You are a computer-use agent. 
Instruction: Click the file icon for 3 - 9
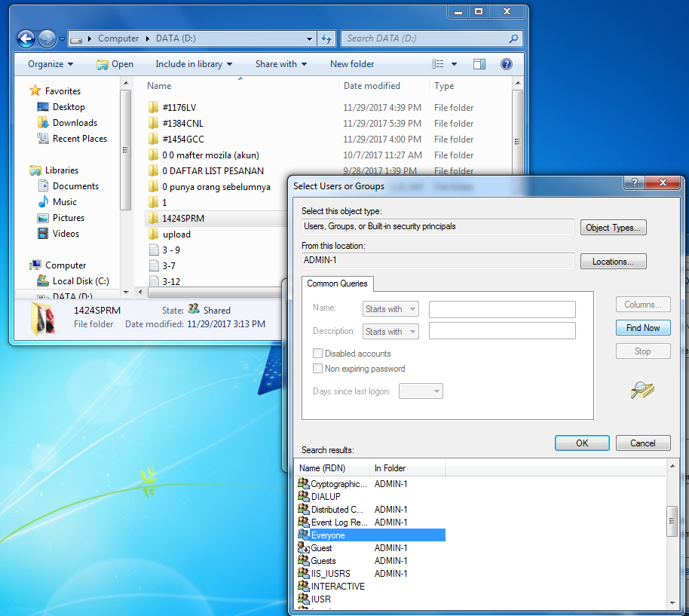(x=154, y=250)
